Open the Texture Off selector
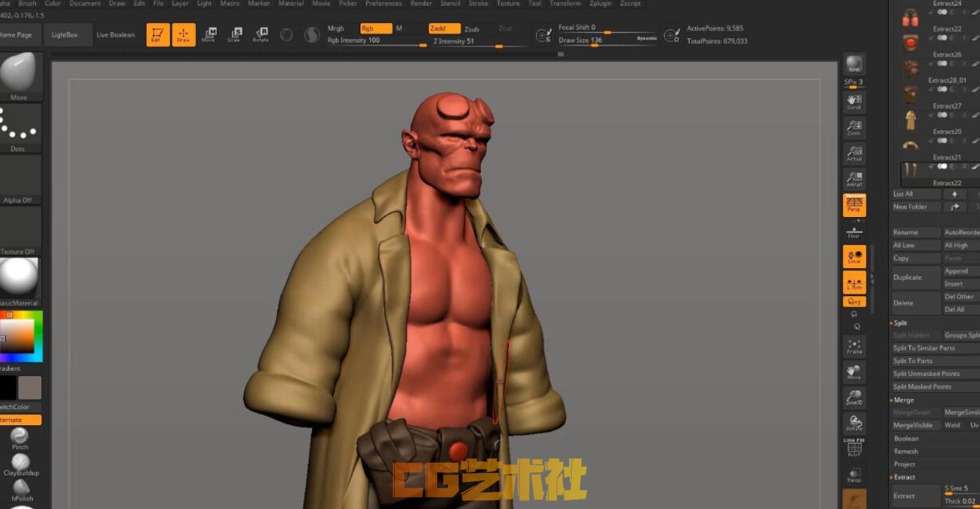This screenshot has height=509, width=980. (19, 231)
